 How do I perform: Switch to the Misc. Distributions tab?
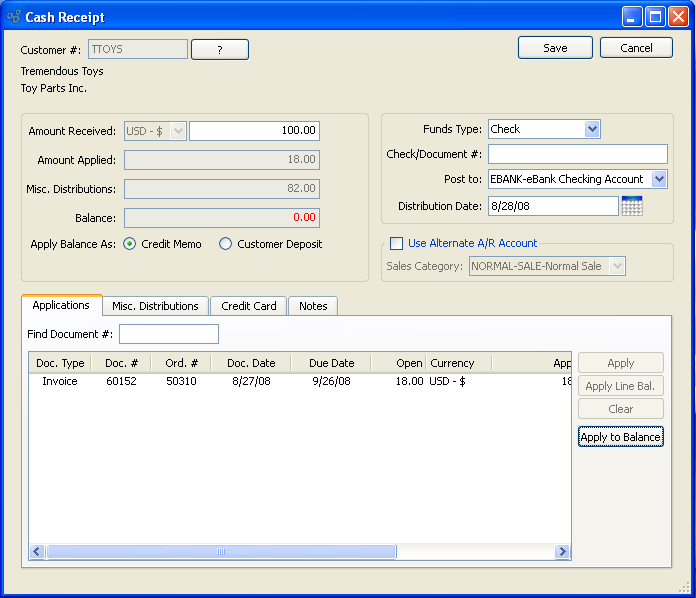pos(154,306)
